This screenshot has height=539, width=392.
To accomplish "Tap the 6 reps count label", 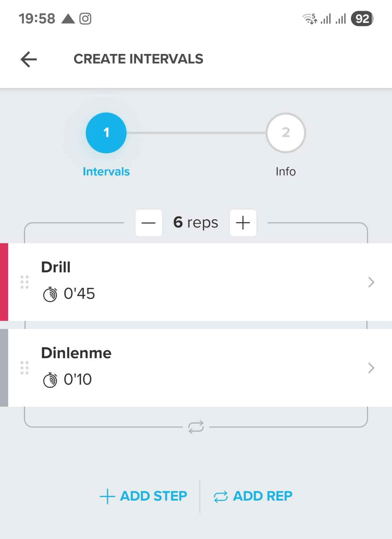I will tap(196, 223).
